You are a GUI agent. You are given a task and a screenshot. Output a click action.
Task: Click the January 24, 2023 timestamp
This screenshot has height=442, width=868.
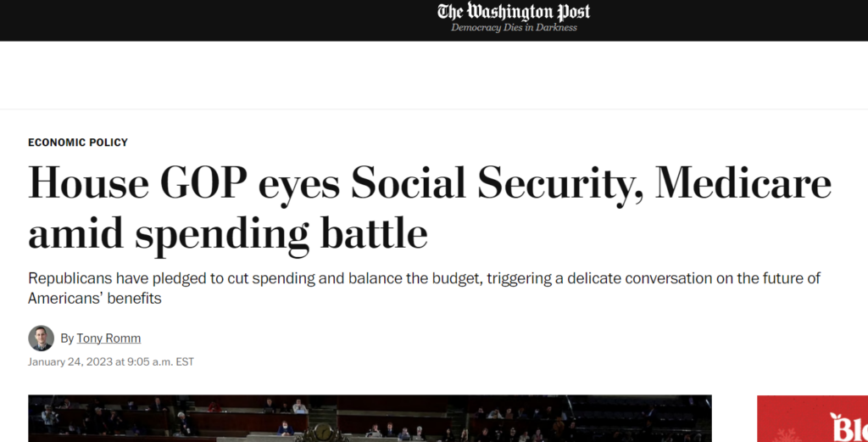(x=111, y=361)
